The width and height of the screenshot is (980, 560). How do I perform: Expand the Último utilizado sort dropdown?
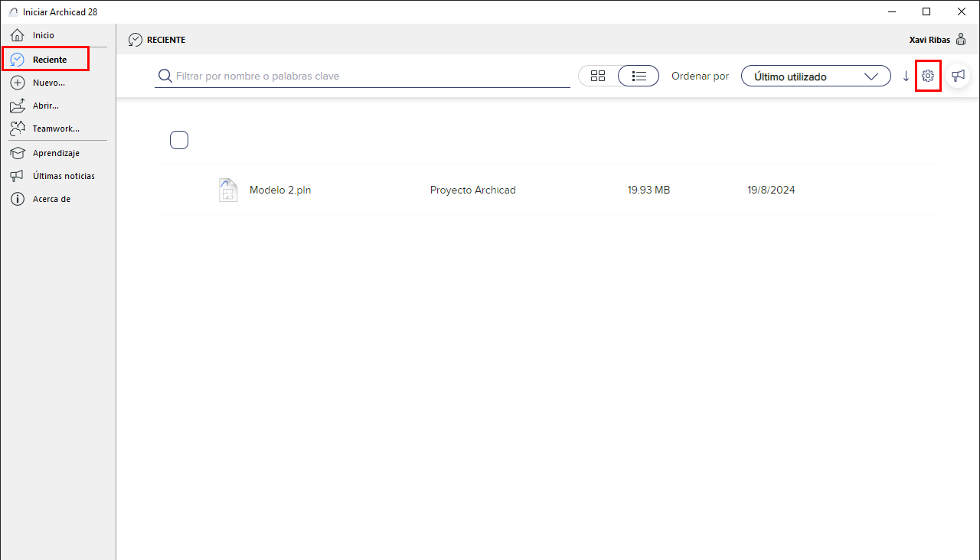click(x=816, y=76)
